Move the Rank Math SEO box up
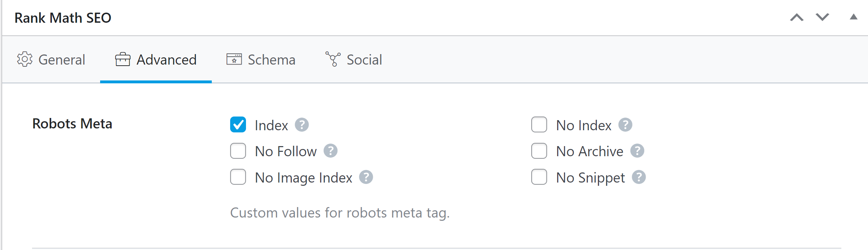Viewport: 868px width, 250px height. (797, 17)
